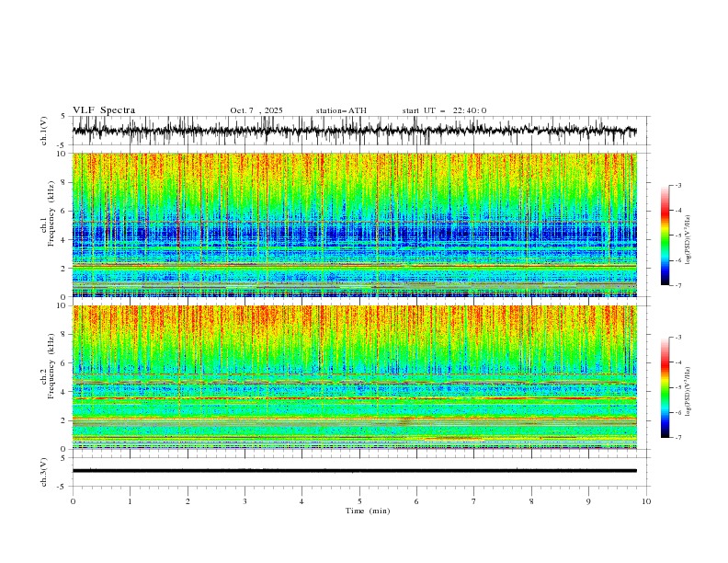Click the "10" kHz tick on ch.1 frequency axis

click(x=62, y=154)
